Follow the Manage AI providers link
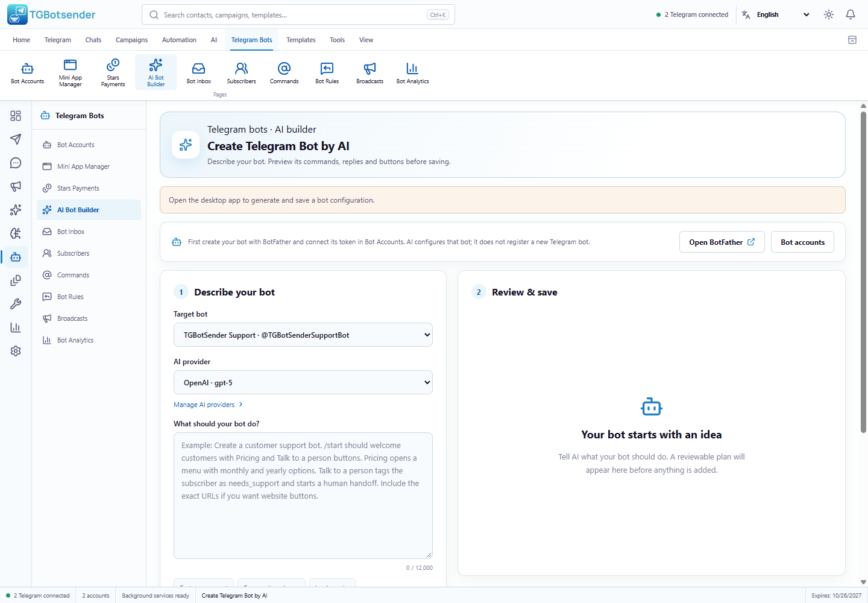 point(208,405)
